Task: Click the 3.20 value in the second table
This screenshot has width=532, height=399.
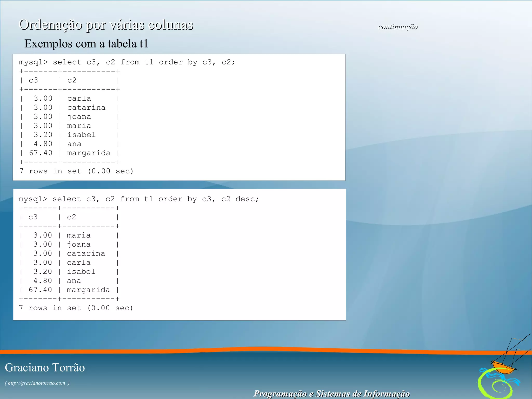Action: point(43,272)
